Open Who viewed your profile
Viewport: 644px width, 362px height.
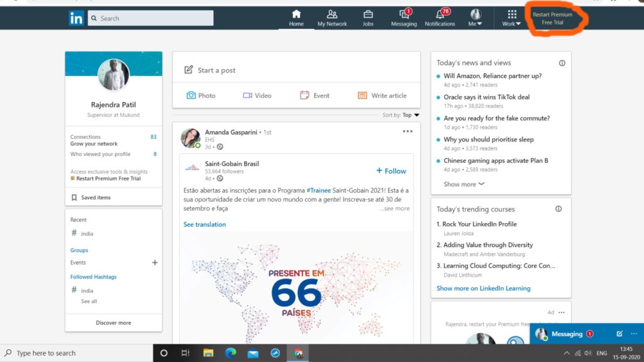click(113, 154)
